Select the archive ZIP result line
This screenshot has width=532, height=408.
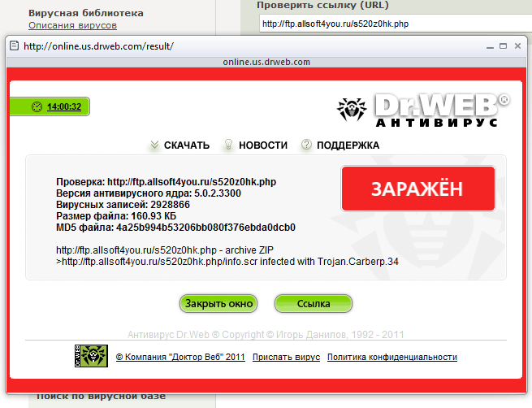pos(165,250)
